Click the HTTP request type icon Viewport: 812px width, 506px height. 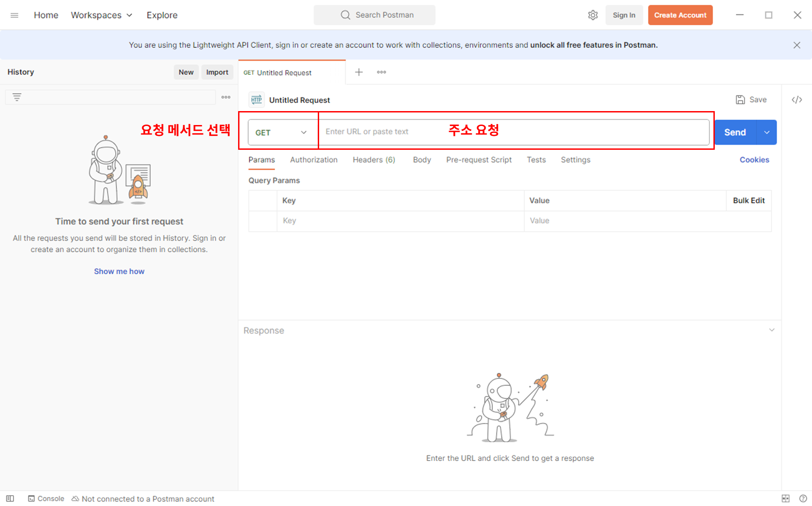point(257,100)
